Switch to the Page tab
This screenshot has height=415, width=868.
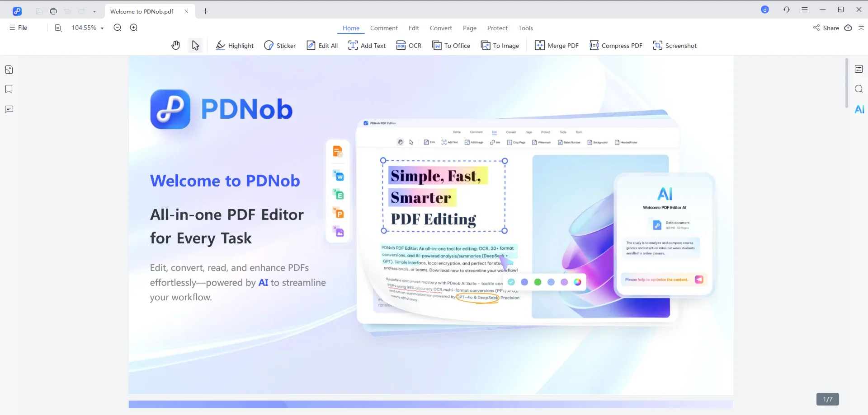pos(470,28)
